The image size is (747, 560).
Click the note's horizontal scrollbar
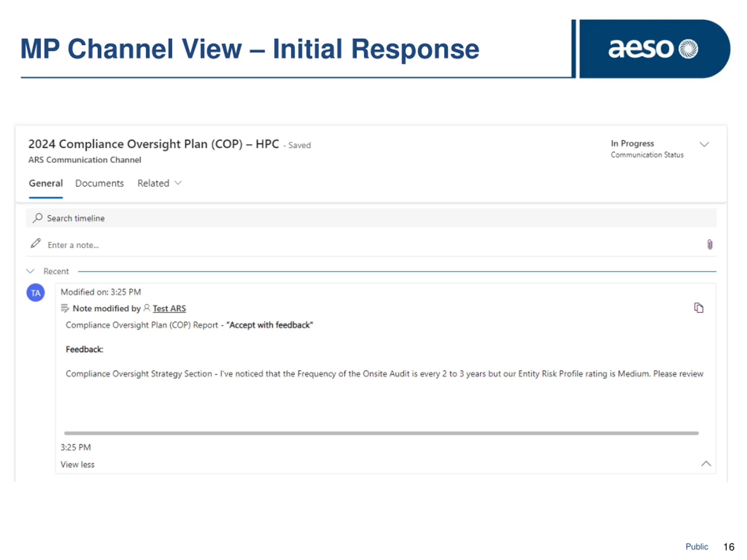click(381, 433)
